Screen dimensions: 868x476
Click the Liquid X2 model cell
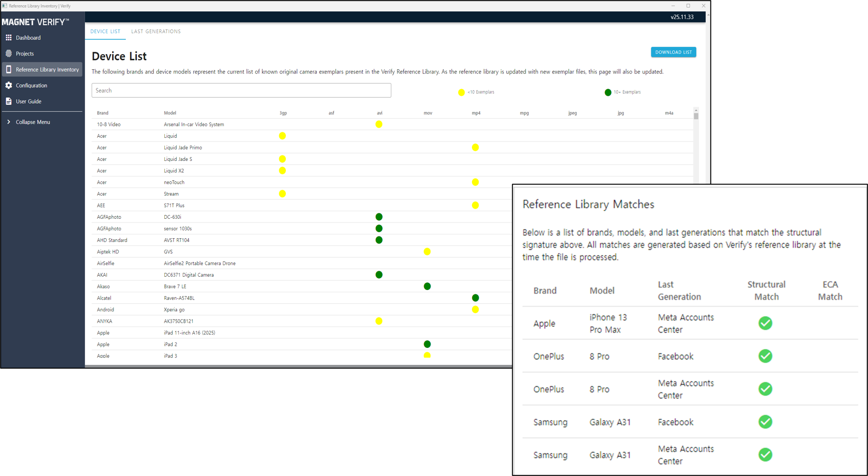pyautogui.click(x=174, y=171)
